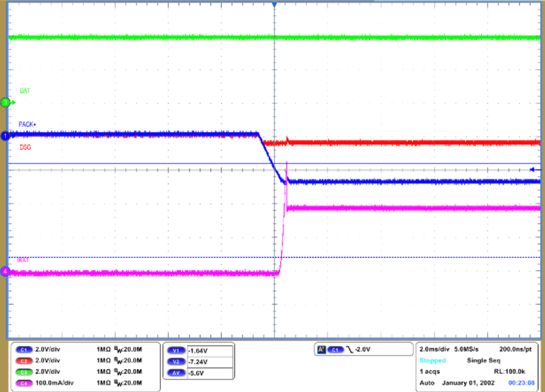Select the V1 cursor readout

[176, 351]
